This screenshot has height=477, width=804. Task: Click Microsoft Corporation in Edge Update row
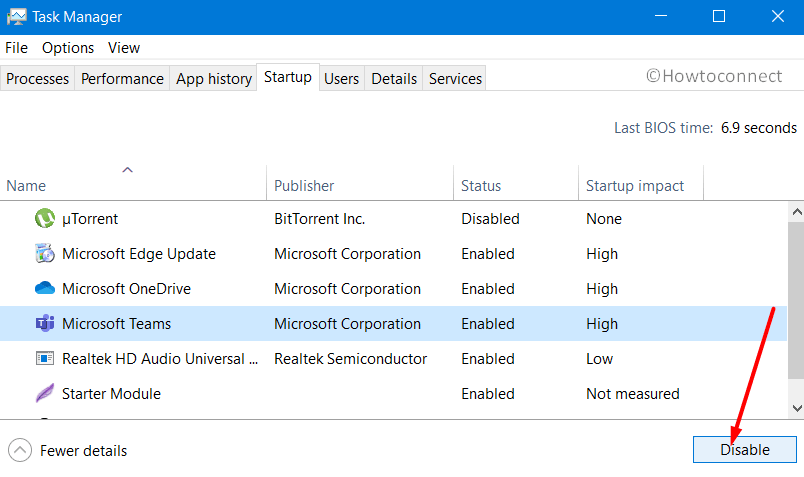347,253
